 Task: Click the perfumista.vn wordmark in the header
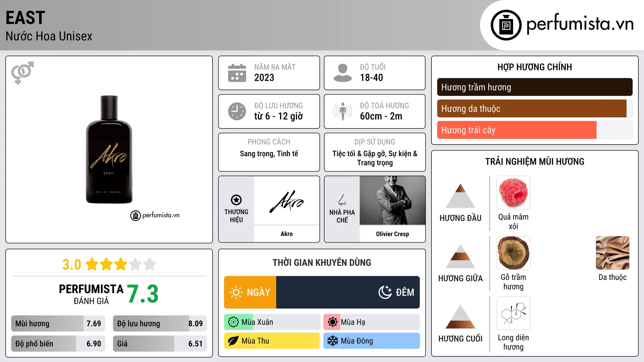tap(580, 24)
